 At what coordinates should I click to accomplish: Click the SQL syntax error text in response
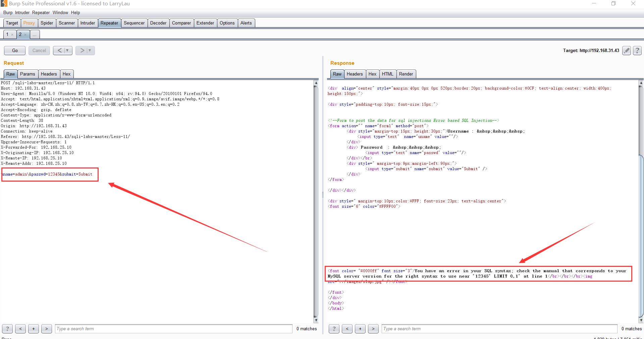tap(477, 274)
